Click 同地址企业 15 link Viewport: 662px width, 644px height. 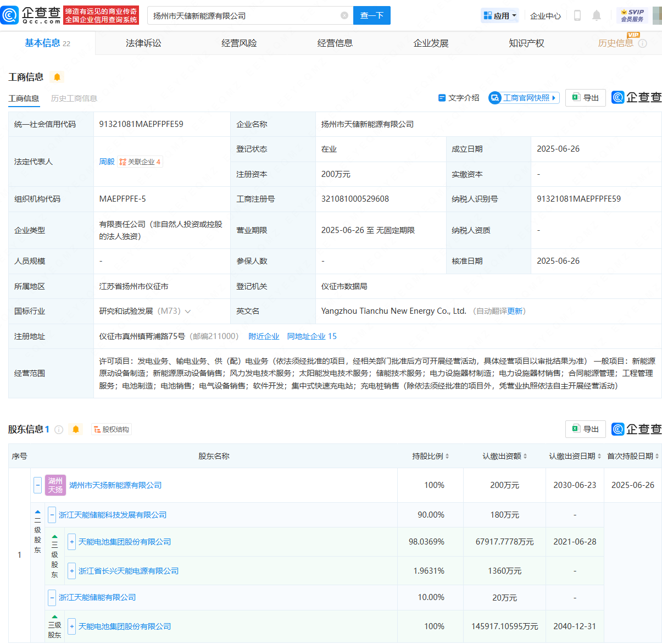point(312,336)
